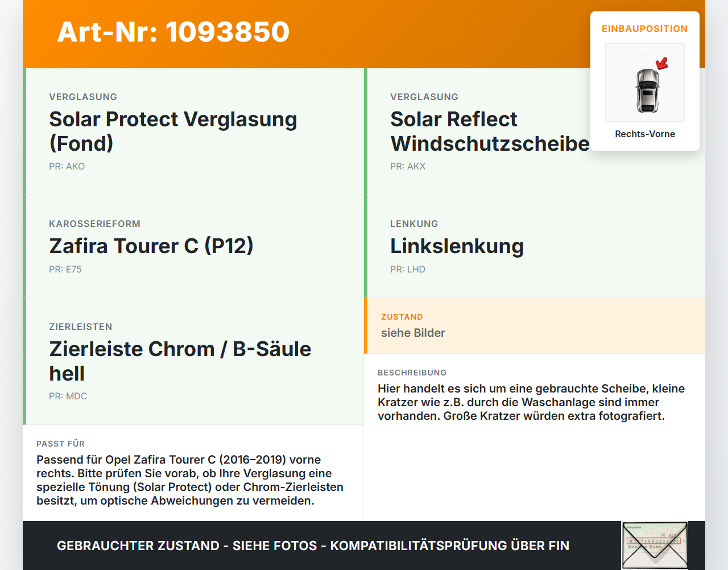Image resolution: width=728 pixels, height=570 pixels.
Task: Click the LENKUNG label
Action: (x=414, y=224)
